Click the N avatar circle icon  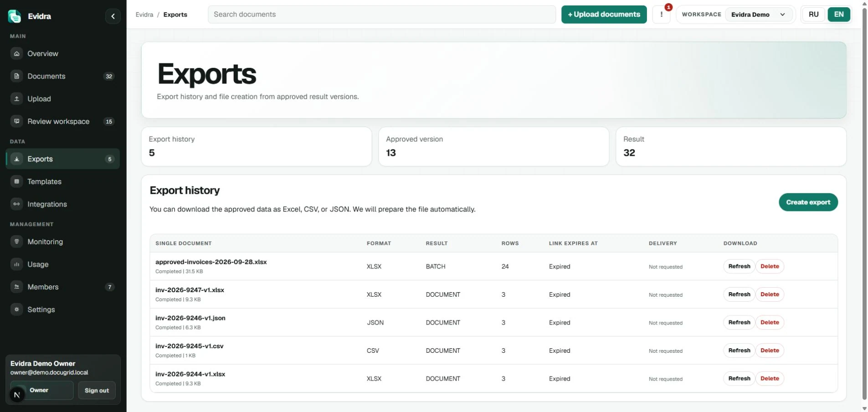17,395
